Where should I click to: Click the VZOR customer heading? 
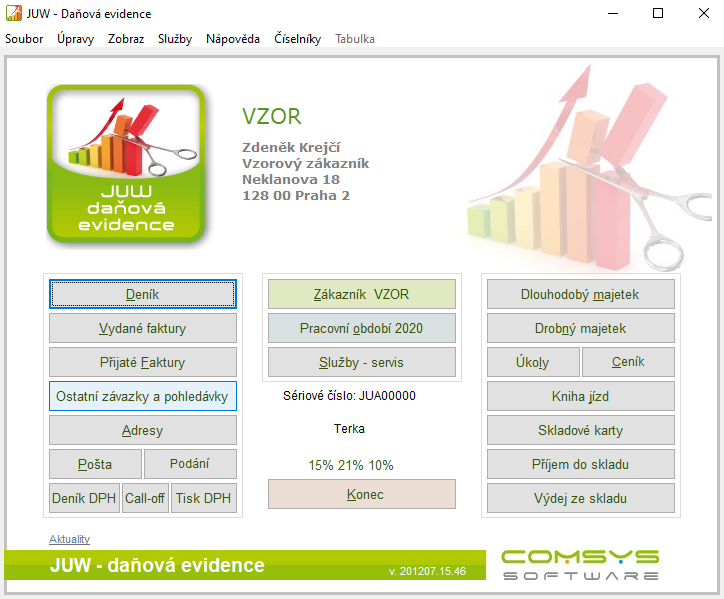272,116
